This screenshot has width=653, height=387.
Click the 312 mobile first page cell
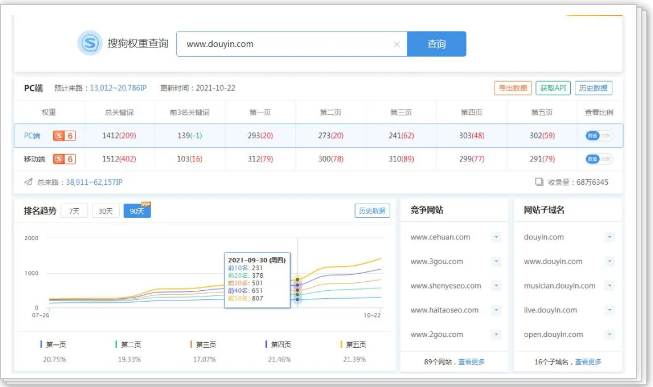tap(260, 159)
